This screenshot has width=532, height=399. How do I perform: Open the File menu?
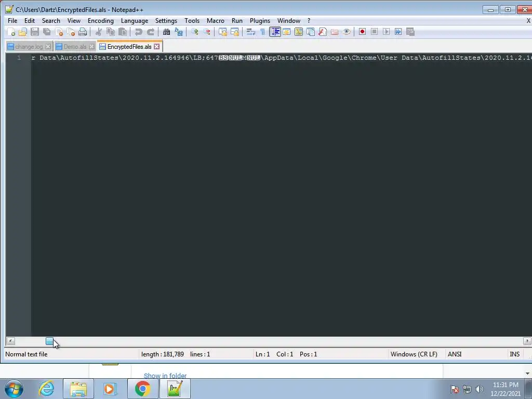[12, 21]
